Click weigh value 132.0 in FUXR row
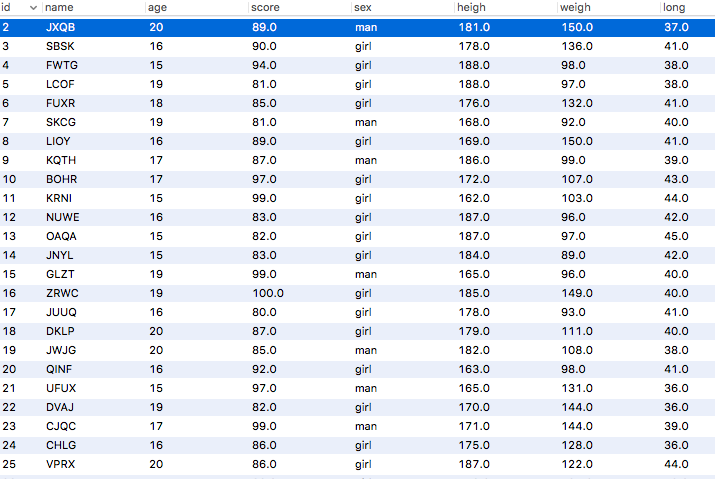 pos(577,103)
